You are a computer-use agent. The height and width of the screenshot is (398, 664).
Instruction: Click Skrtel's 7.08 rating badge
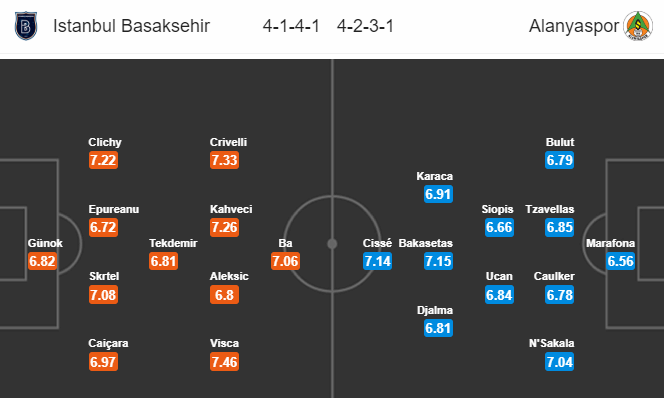click(103, 295)
